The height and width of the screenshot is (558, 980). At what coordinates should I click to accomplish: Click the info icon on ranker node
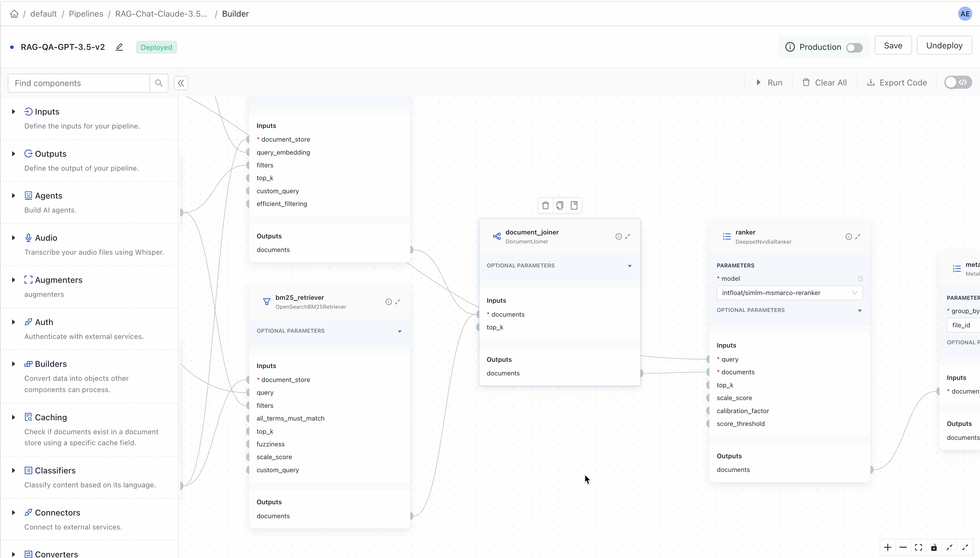tap(848, 237)
